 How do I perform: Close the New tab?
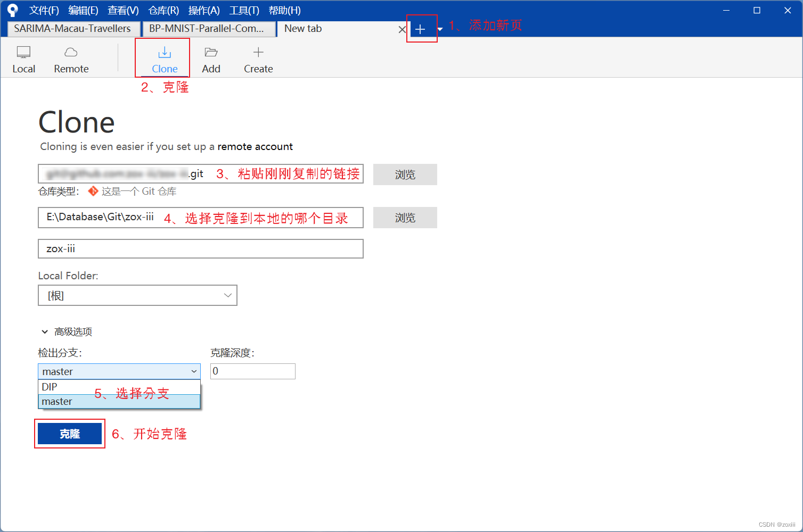[402, 29]
